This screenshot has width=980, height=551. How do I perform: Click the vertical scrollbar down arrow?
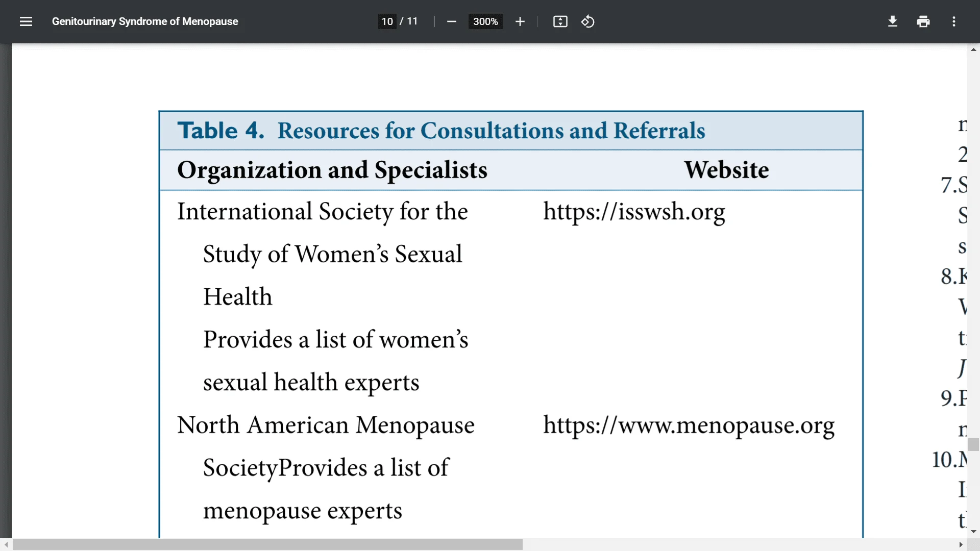[973, 532]
